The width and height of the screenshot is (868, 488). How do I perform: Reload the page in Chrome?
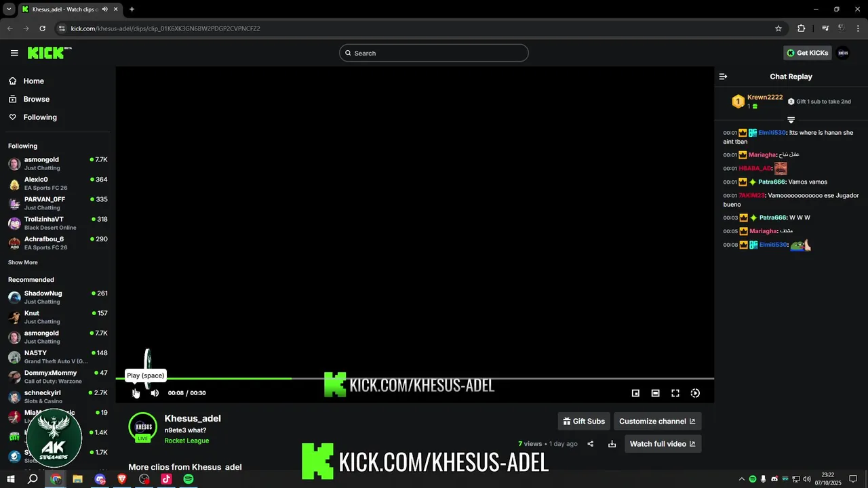pos(42,28)
